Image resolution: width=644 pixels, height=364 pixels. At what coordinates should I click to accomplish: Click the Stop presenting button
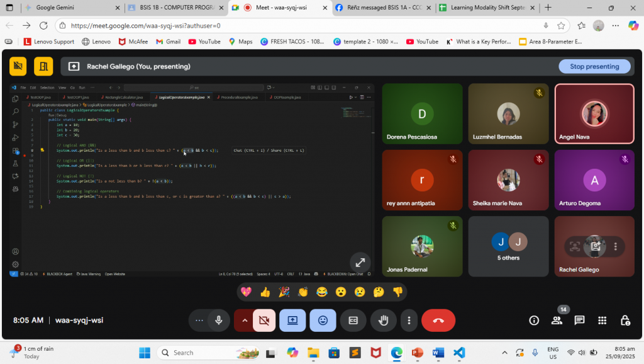tap(594, 66)
